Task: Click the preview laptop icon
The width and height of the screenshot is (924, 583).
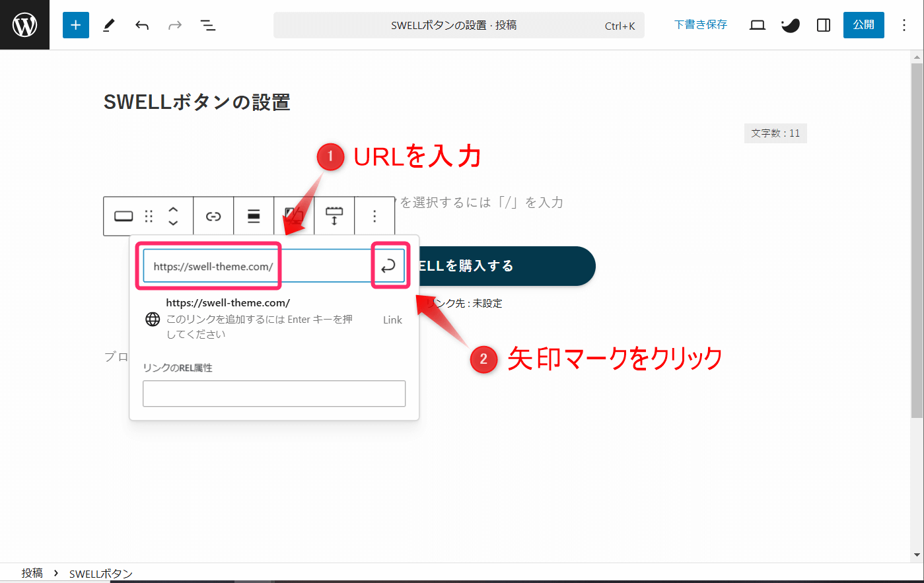Action: [x=757, y=24]
